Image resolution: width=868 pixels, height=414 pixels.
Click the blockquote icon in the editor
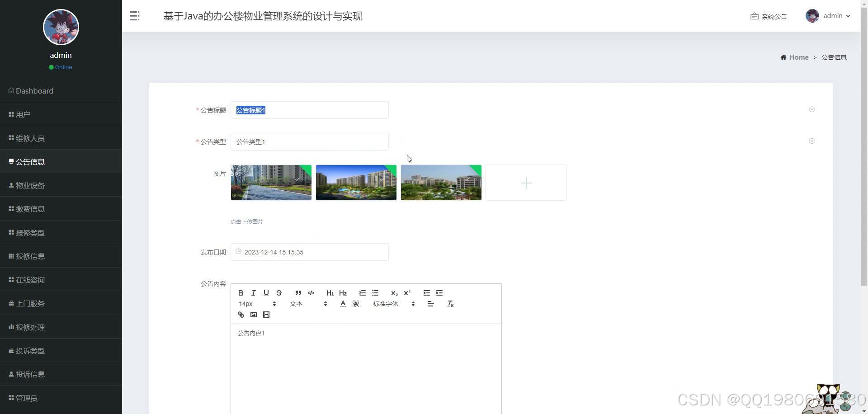tap(298, 293)
